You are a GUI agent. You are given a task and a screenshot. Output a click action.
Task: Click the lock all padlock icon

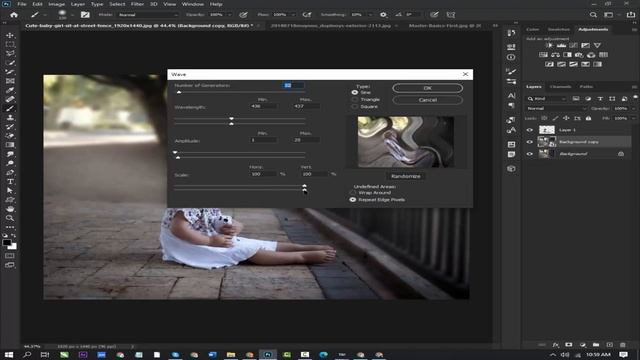(x=588, y=118)
